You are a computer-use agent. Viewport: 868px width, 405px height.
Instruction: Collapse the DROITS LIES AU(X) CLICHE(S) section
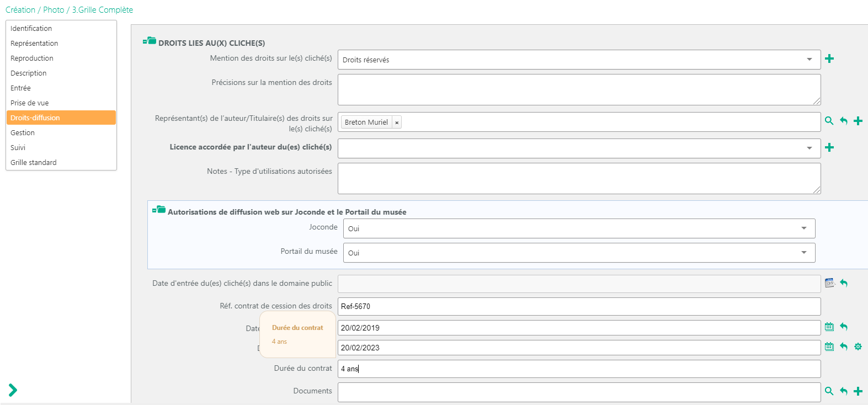150,41
